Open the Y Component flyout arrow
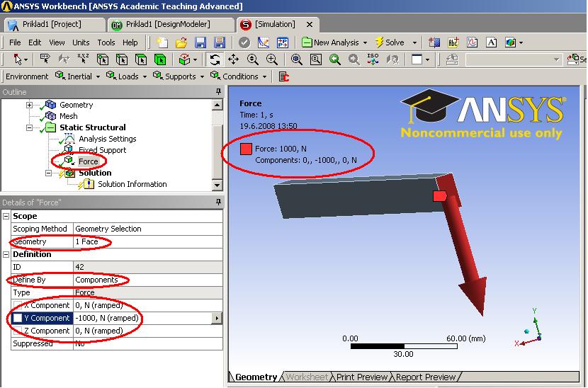Viewport: 588px width, 388px height. 217,319
